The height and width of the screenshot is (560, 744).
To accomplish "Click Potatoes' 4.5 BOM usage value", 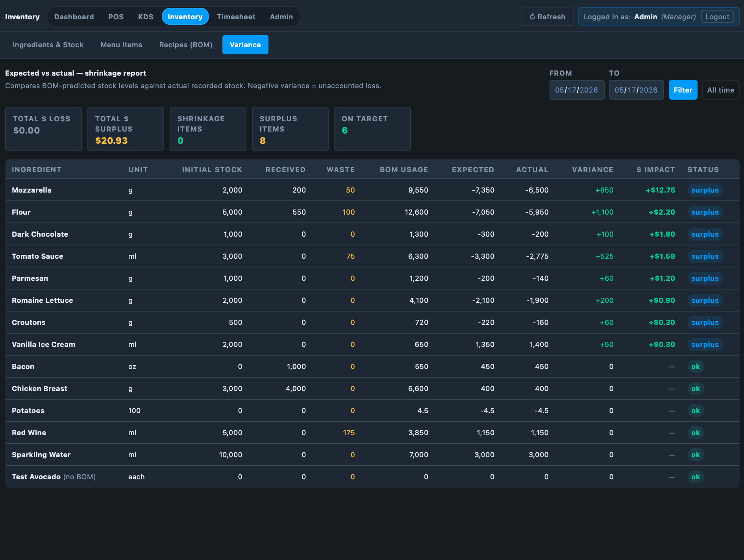I will point(423,410).
